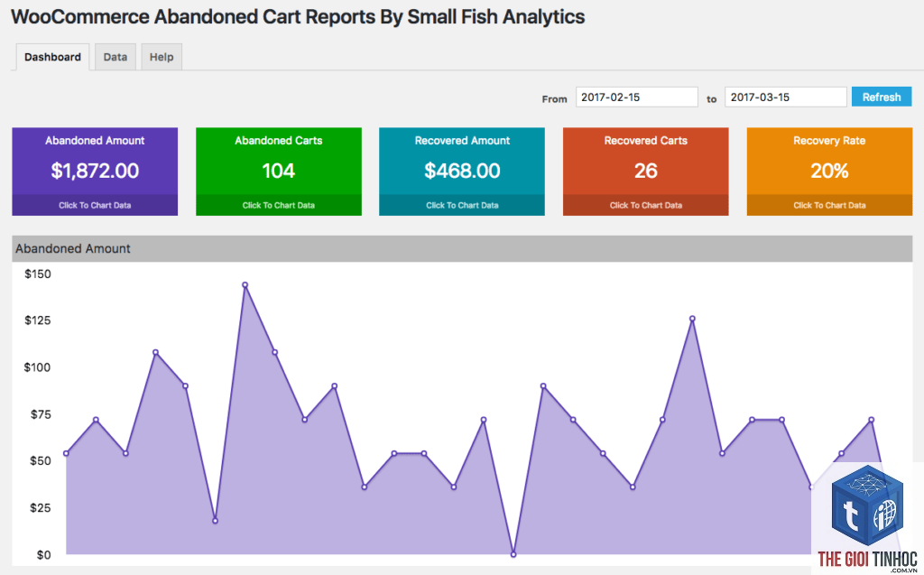Click 'Click To Chart Data' under Recovered Amount

[462, 205]
